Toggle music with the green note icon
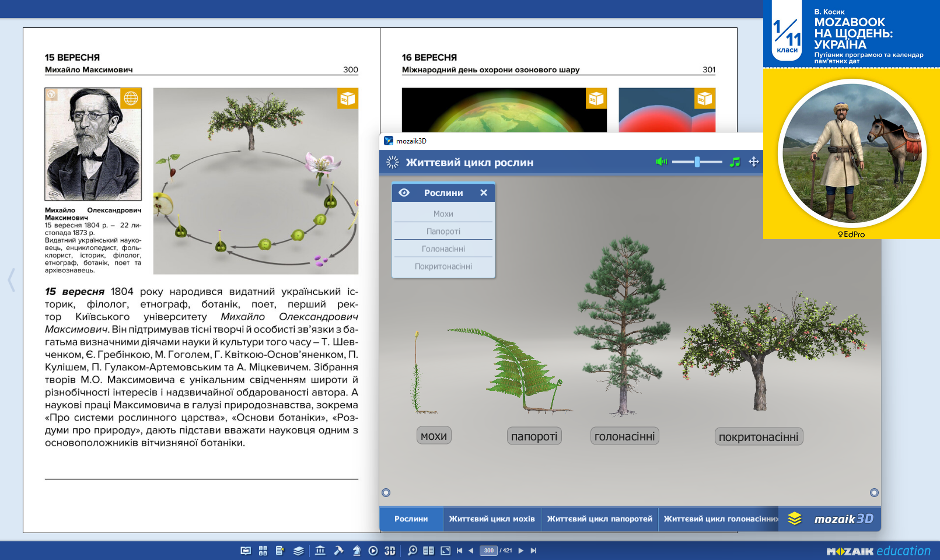This screenshot has height=560, width=940. click(735, 162)
